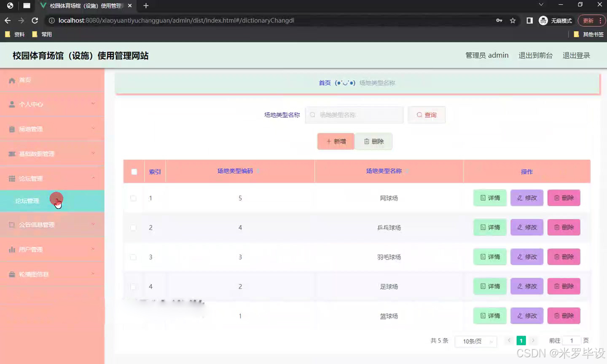Click the incognito 无痕模式 icon
This screenshot has width=607, height=364.
coord(543,20)
